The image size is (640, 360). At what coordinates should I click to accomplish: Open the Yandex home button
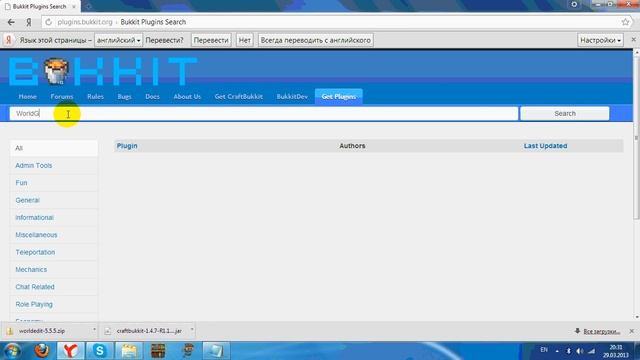point(29,22)
